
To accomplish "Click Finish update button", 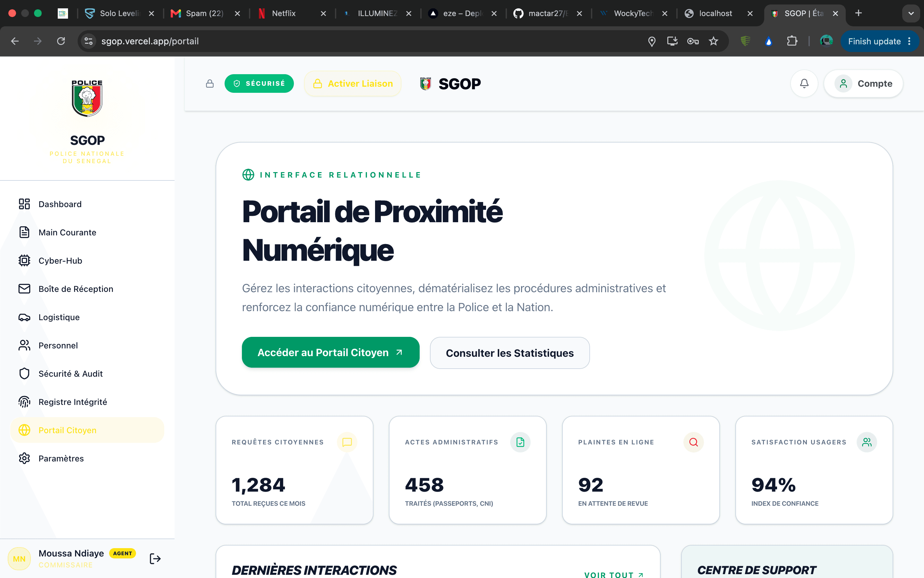I will (x=880, y=41).
